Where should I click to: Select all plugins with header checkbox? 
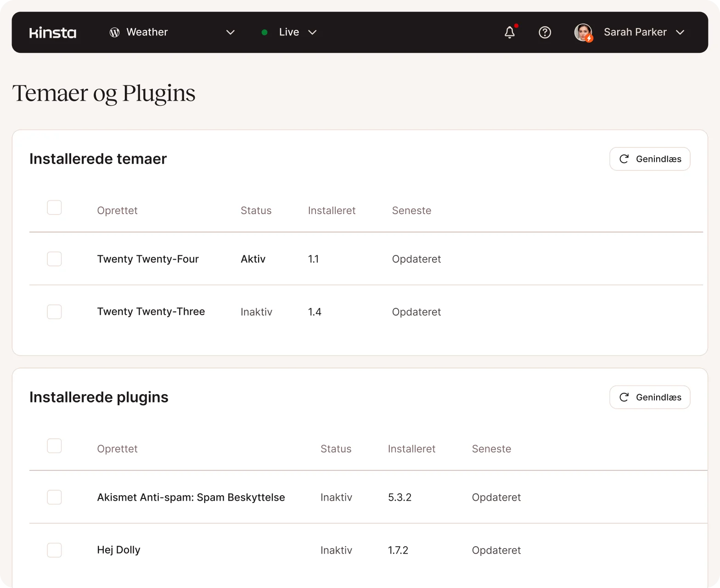54,446
